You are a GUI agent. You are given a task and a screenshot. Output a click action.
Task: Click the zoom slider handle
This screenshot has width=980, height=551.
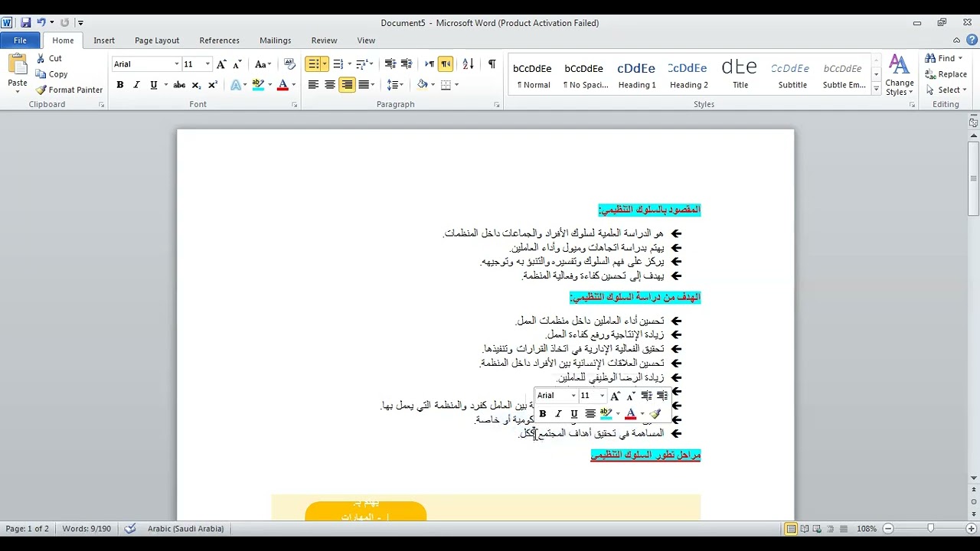[x=930, y=529]
